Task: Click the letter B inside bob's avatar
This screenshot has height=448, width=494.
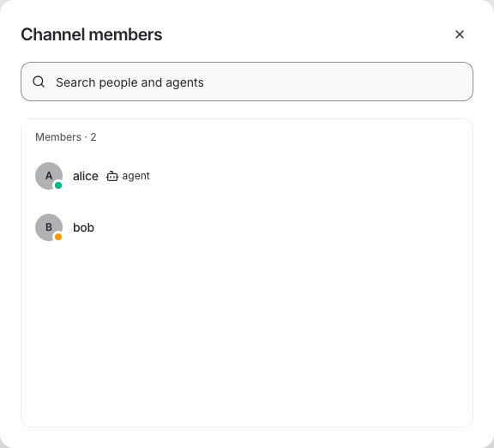Action: tap(49, 227)
